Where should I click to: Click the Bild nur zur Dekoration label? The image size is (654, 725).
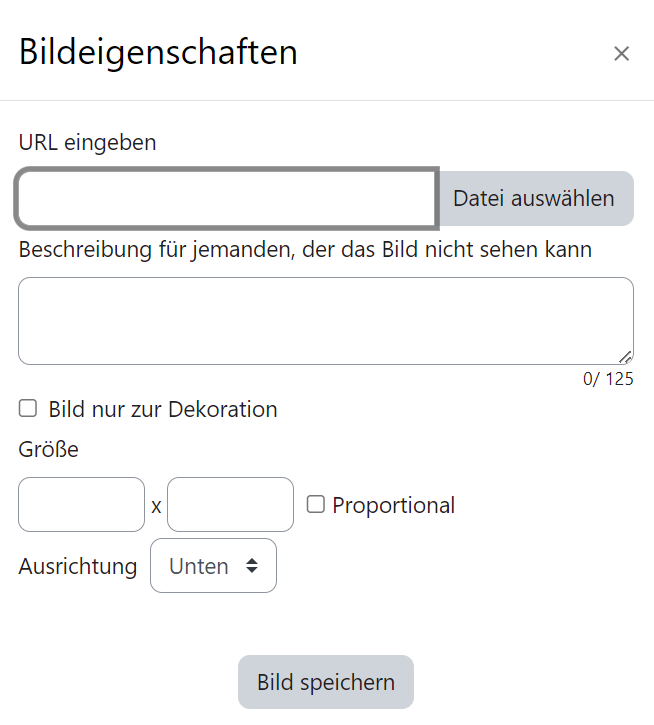(x=163, y=409)
